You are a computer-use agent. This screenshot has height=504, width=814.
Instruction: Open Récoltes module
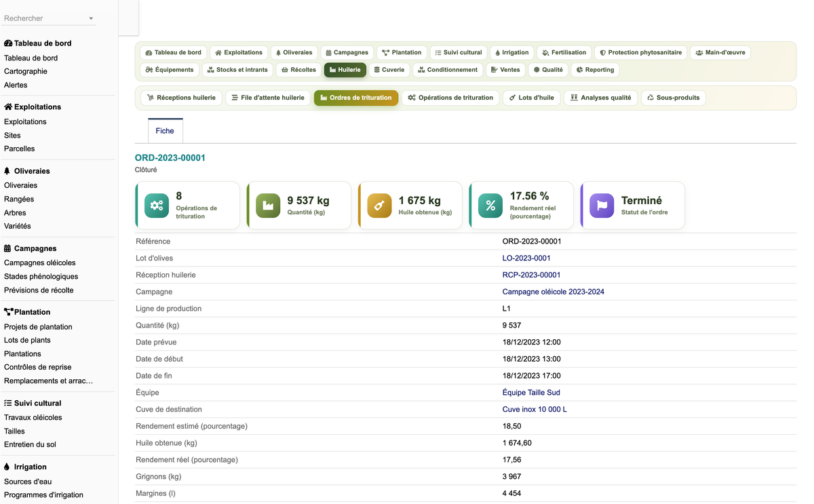[x=298, y=69]
